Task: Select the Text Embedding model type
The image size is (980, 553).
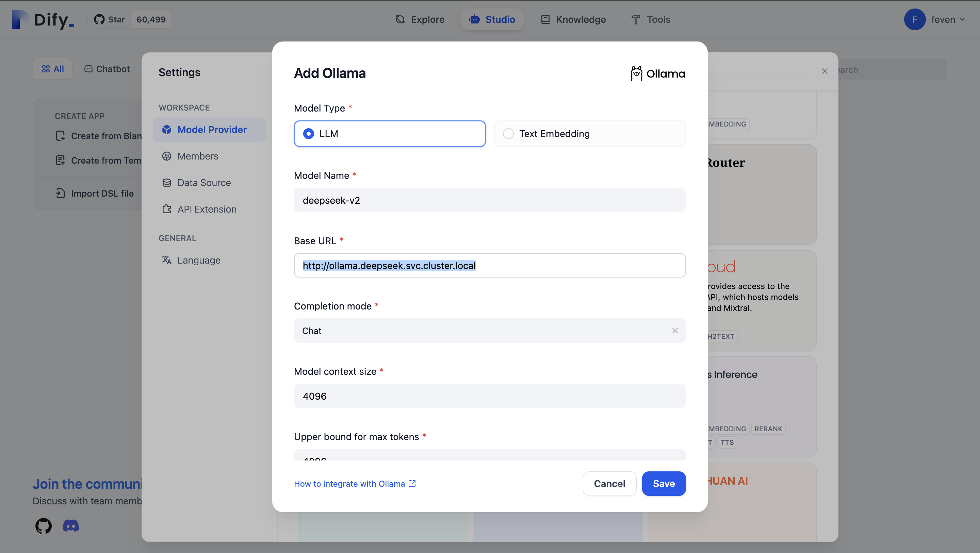Action: pyautogui.click(x=590, y=134)
